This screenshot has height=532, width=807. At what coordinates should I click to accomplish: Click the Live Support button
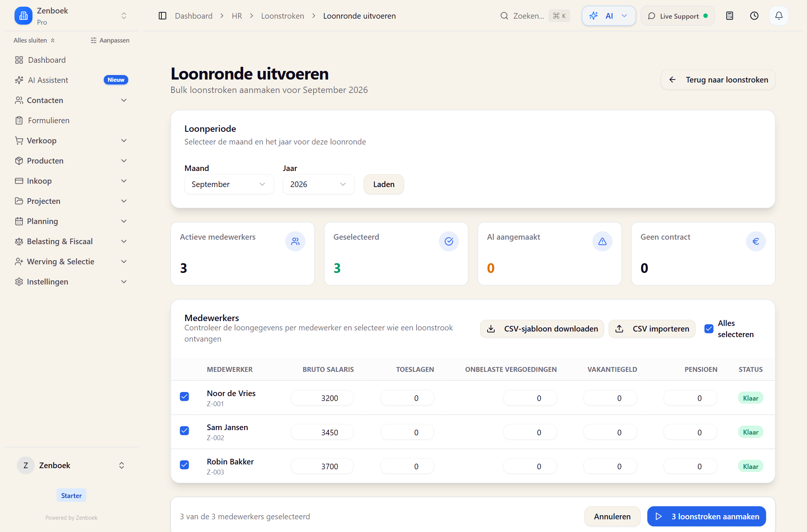[678, 16]
